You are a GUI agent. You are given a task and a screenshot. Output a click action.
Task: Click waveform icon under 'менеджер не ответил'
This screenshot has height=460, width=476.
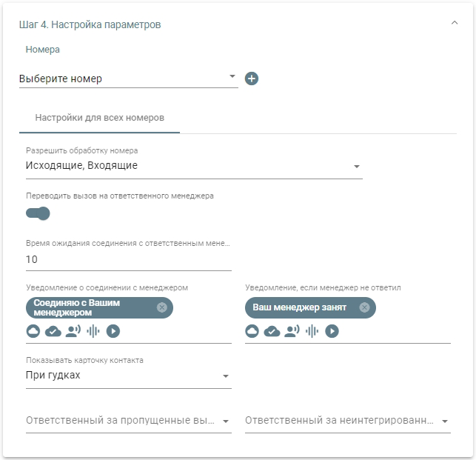click(x=312, y=331)
